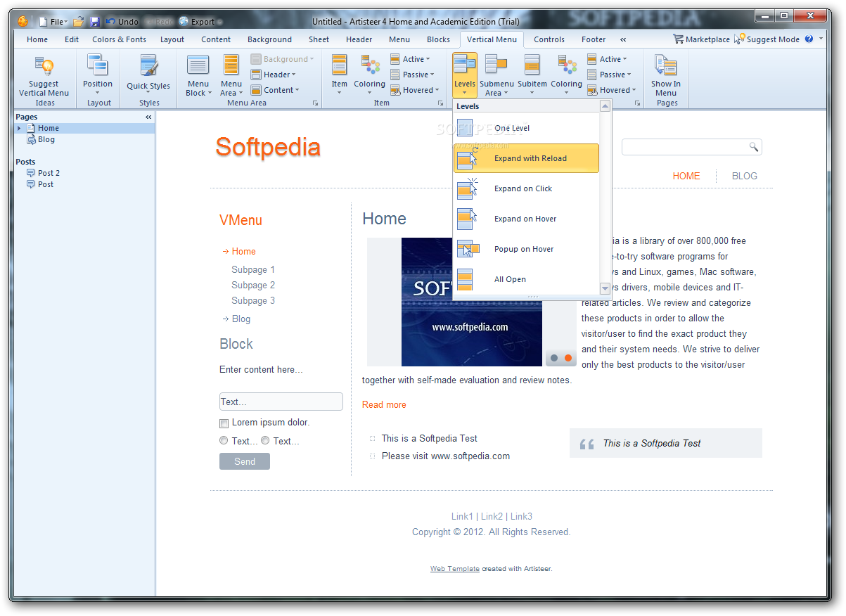Select Post 2 in Posts list
This screenshot has width=846, height=616.
click(x=49, y=173)
